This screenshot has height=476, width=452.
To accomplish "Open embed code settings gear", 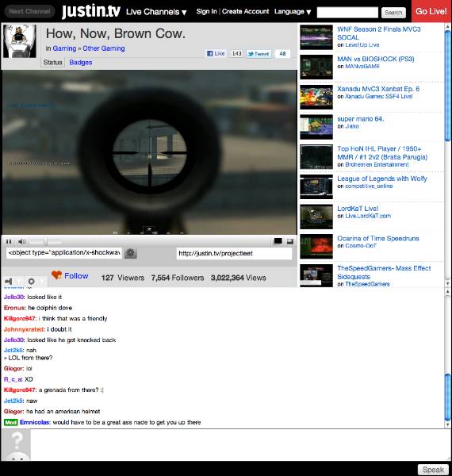I will coord(130,253).
